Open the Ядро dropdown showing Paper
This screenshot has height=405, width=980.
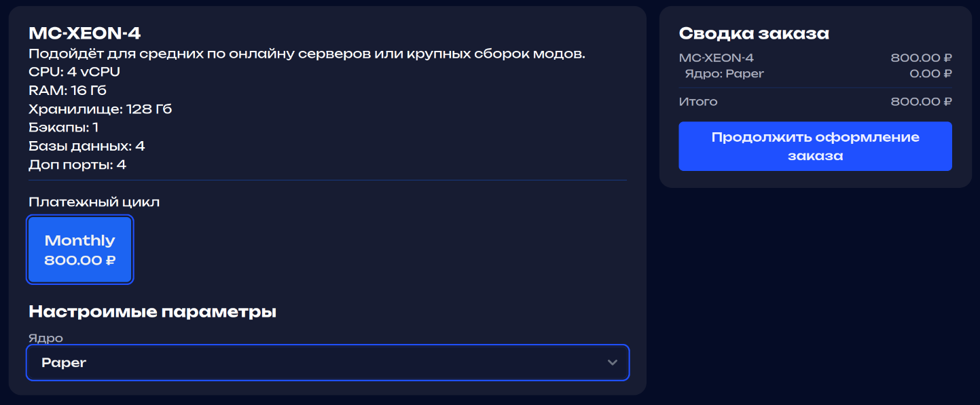(326, 363)
